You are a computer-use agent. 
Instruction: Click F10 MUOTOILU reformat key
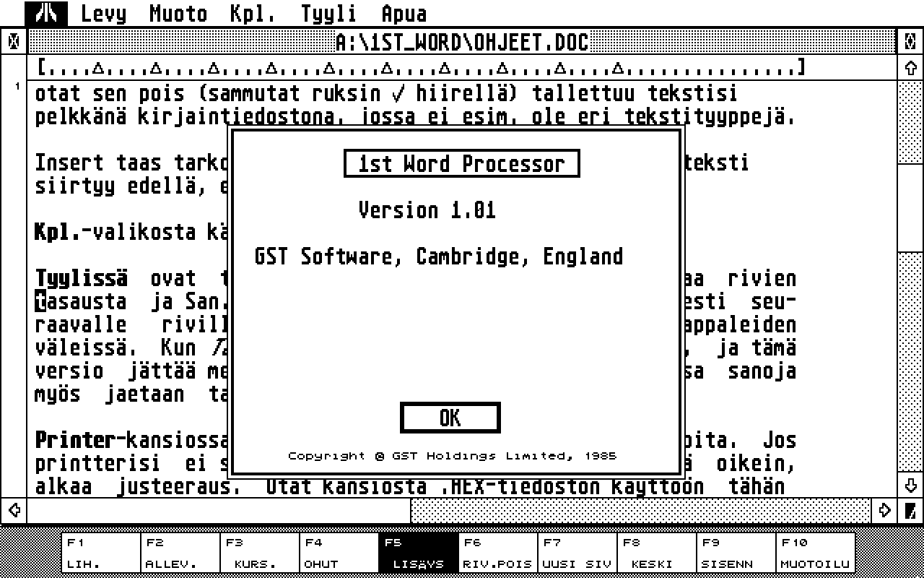(x=816, y=553)
